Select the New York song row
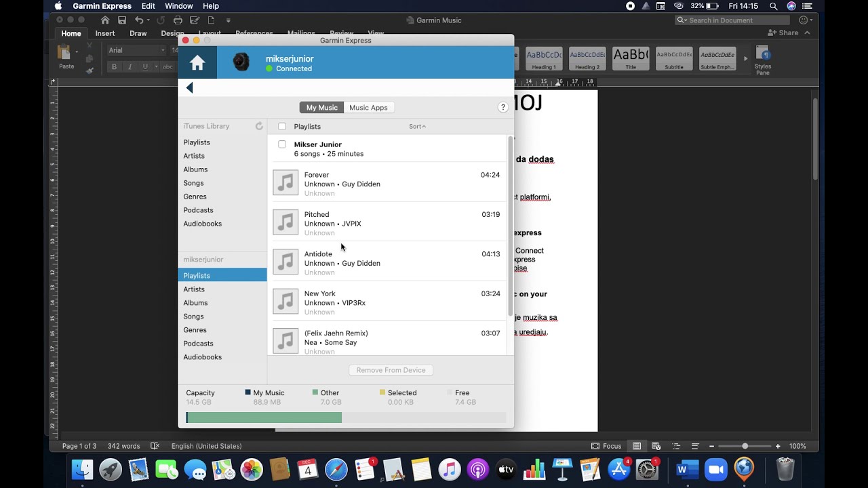The image size is (868, 488). [x=389, y=301]
